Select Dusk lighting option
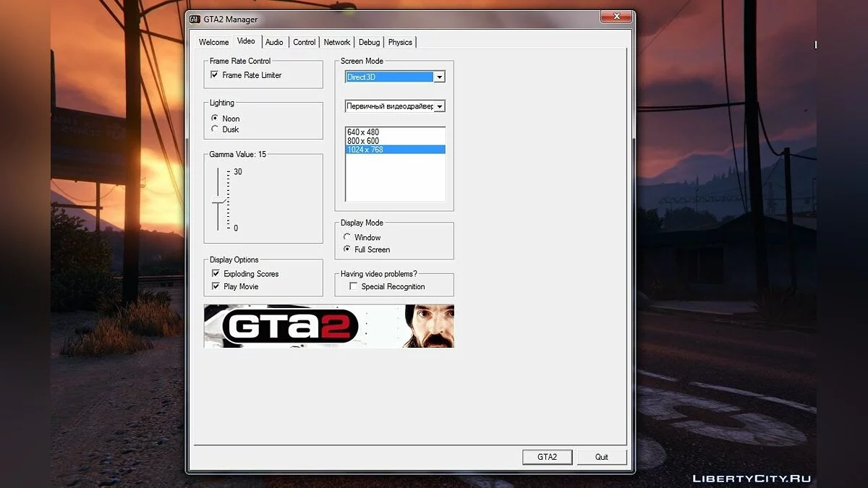 coord(215,129)
